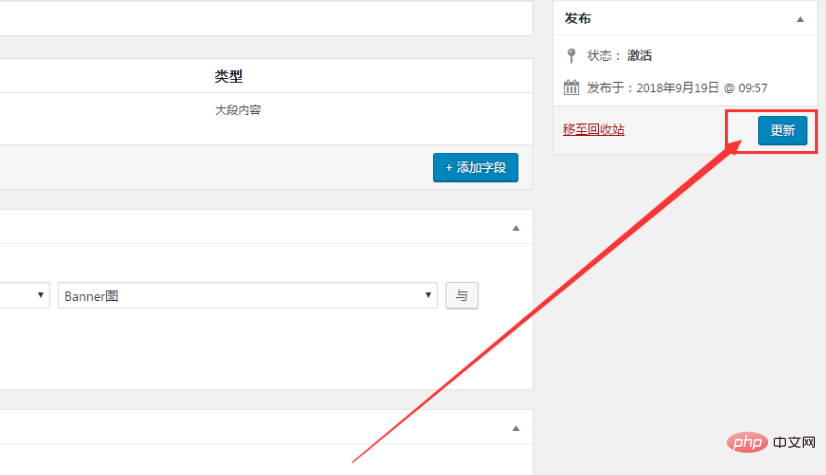The height and width of the screenshot is (475, 826).
Task: Click the title input field at top
Action: [260, 17]
